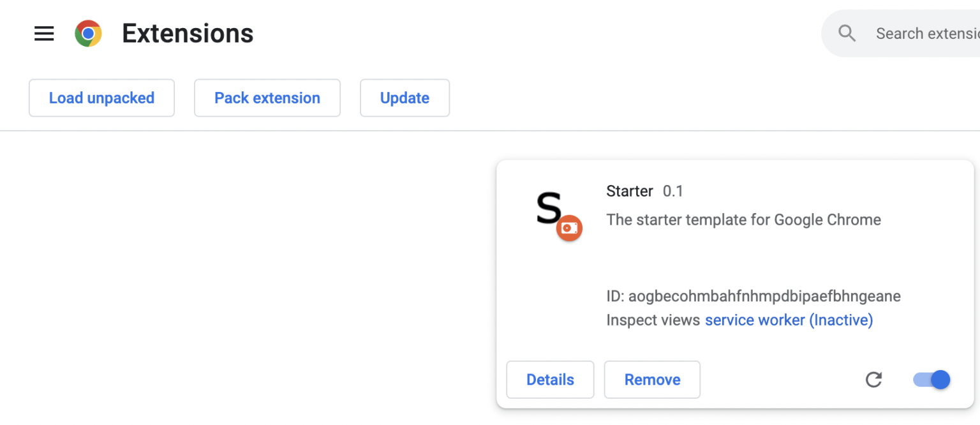Click the Starter extension name
Viewport: 980px width, 425px height.
click(x=630, y=191)
